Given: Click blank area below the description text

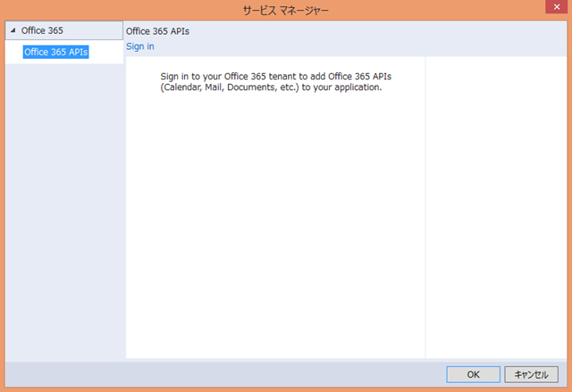Looking at the screenshot, I should pos(275,232).
